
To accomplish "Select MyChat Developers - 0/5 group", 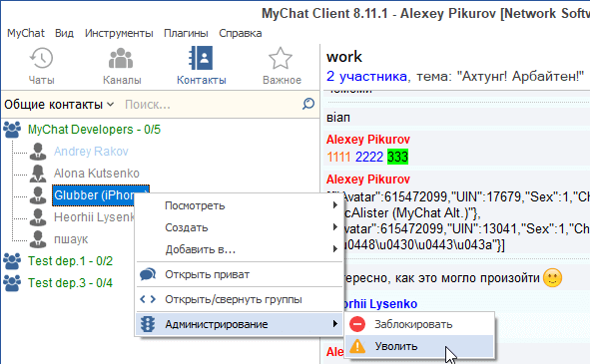I will pos(94,130).
